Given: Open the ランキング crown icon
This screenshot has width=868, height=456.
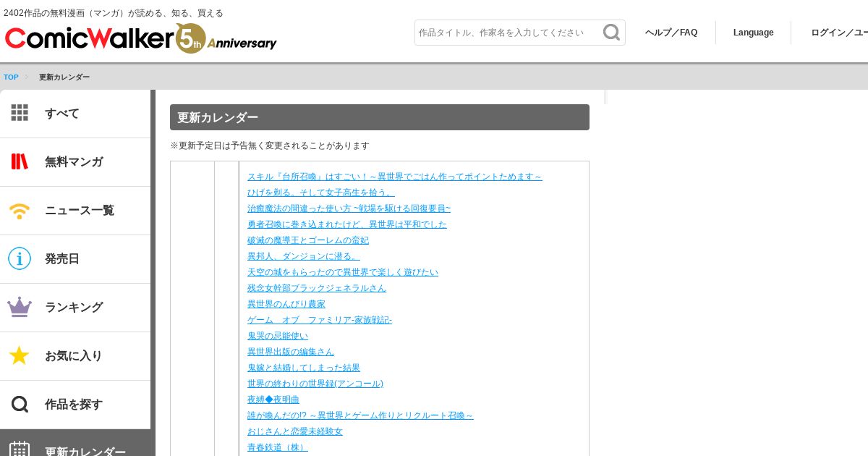Looking at the screenshot, I should 20,307.
